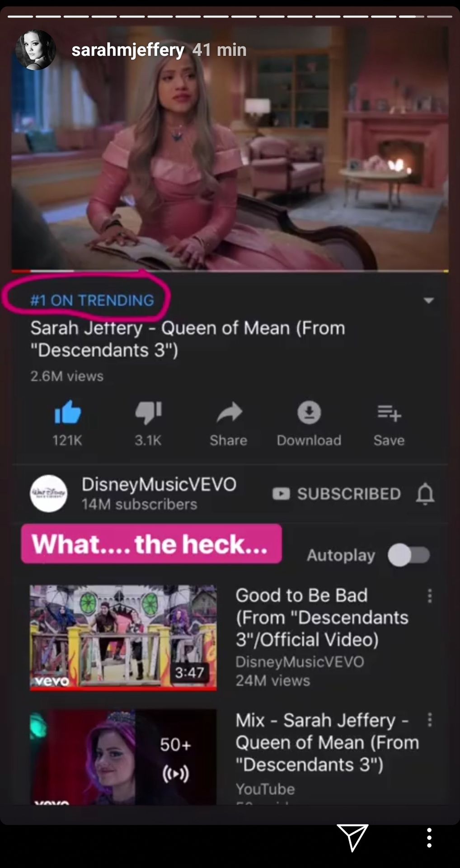Open options for Good to Be Bad video
Image resolution: width=460 pixels, height=868 pixels.
[x=430, y=596]
